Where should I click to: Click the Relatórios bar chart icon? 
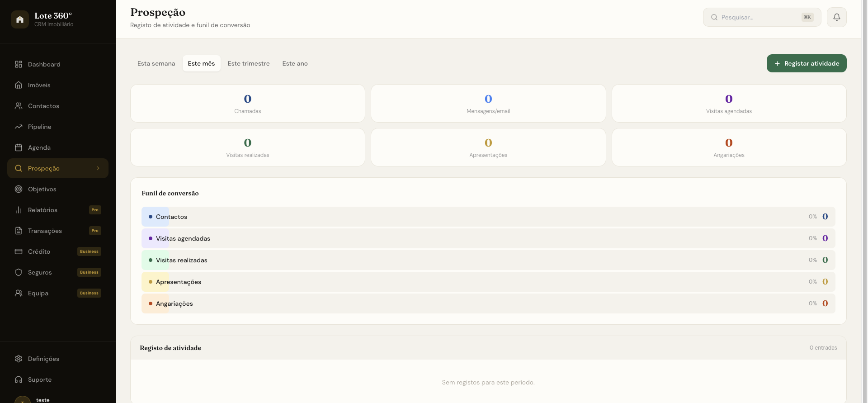[x=19, y=210]
